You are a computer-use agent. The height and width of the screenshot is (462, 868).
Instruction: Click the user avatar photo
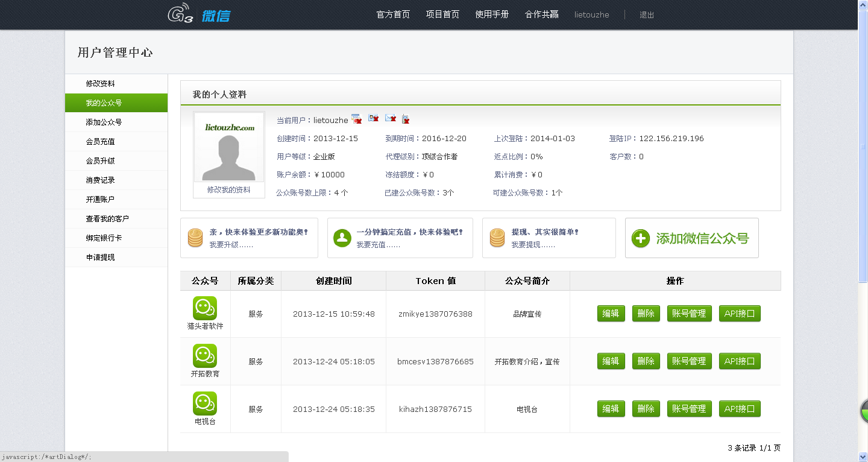pyautogui.click(x=229, y=147)
